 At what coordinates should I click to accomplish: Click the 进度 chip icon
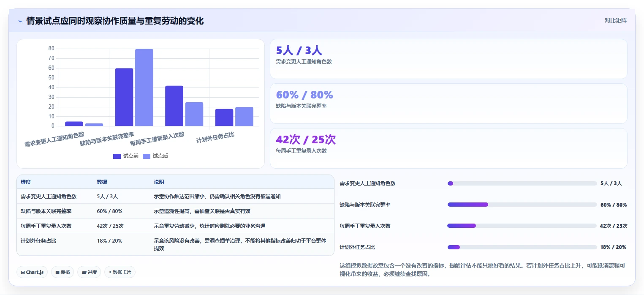tap(84, 272)
